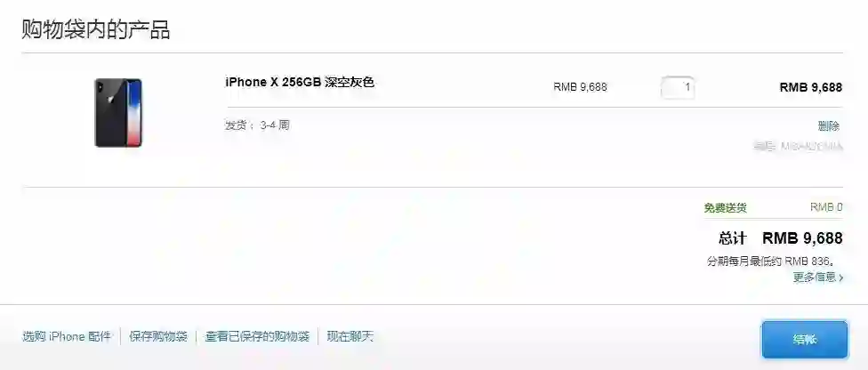868x370 pixels.
Task: Save the bag via 保存购物袋
Action: pos(158,336)
